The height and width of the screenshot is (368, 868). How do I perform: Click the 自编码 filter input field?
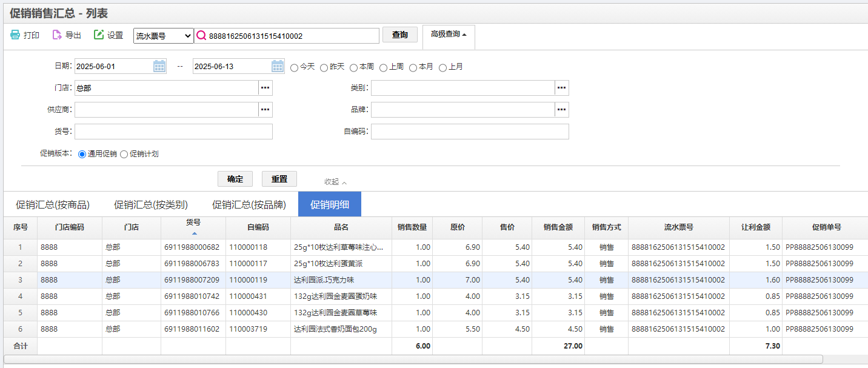pos(470,132)
